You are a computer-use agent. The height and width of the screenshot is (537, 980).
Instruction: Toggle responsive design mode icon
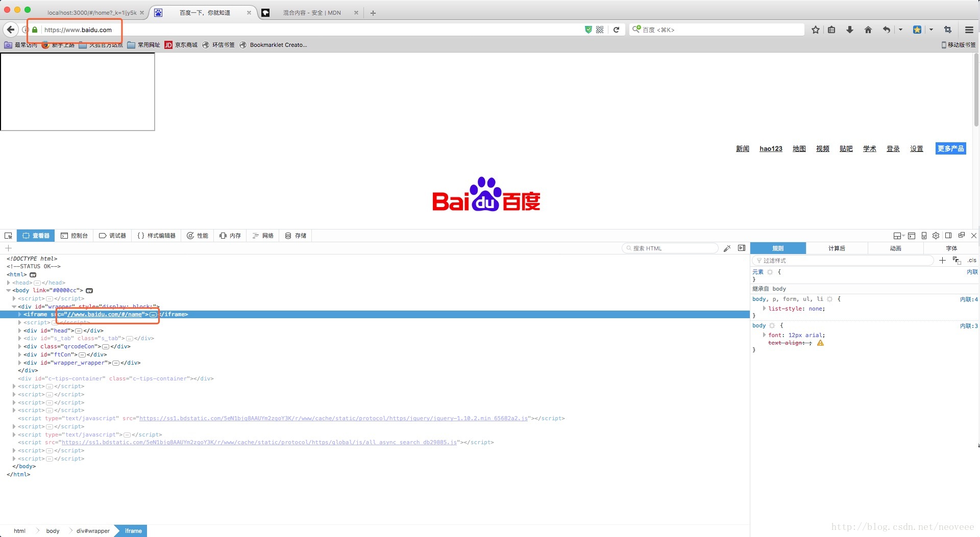pyautogui.click(x=924, y=236)
